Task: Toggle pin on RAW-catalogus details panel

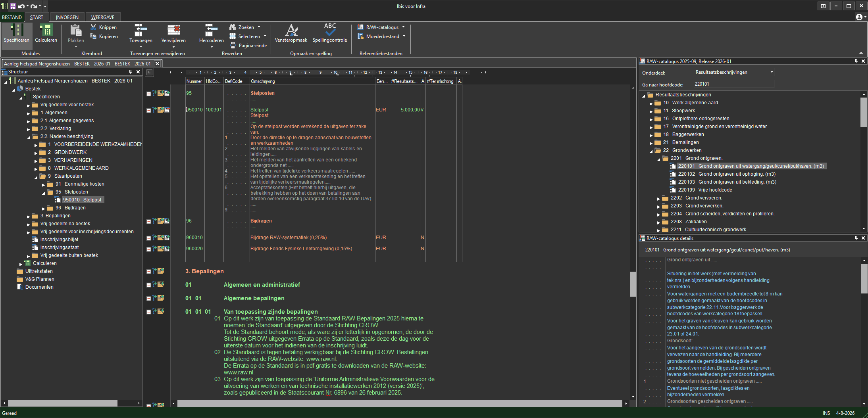Action: coord(856,238)
